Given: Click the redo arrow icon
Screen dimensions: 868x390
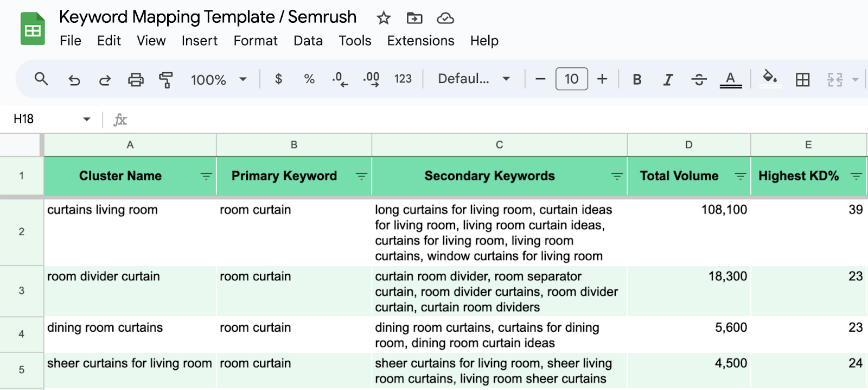Looking at the screenshot, I should click(x=105, y=80).
